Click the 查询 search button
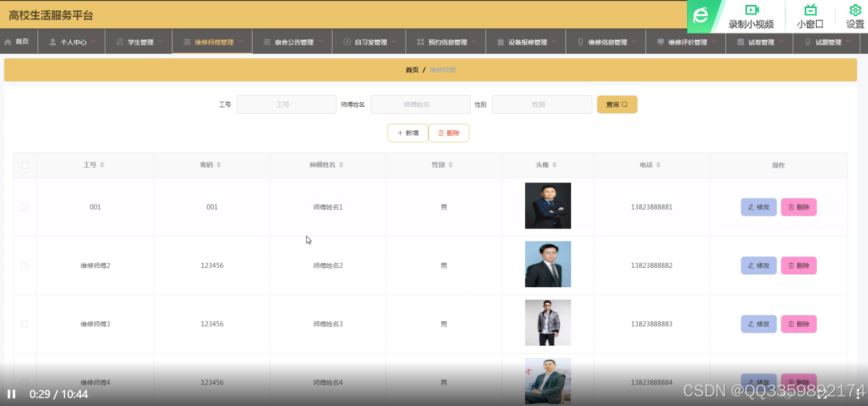This screenshot has height=406, width=868. tap(617, 104)
